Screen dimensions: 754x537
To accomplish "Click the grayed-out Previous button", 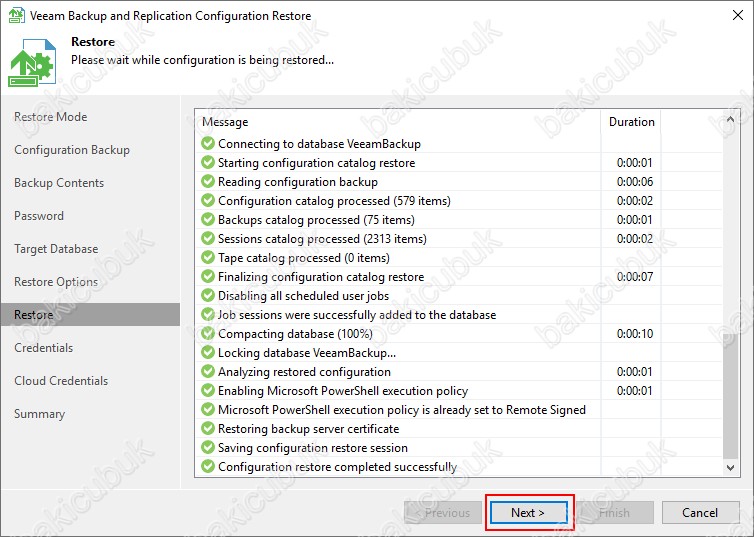I will click(x=443, y=512).
